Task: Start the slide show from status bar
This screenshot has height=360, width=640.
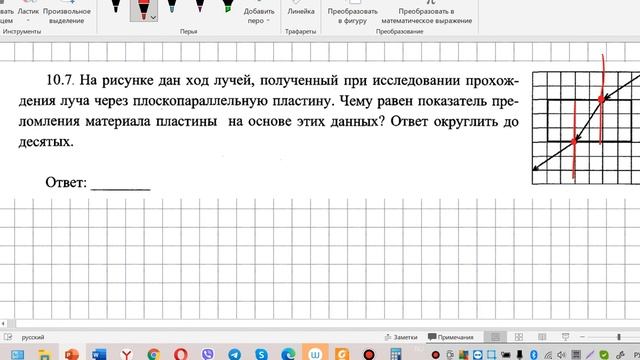Action: pyautogui.click(x=565, y=337)
